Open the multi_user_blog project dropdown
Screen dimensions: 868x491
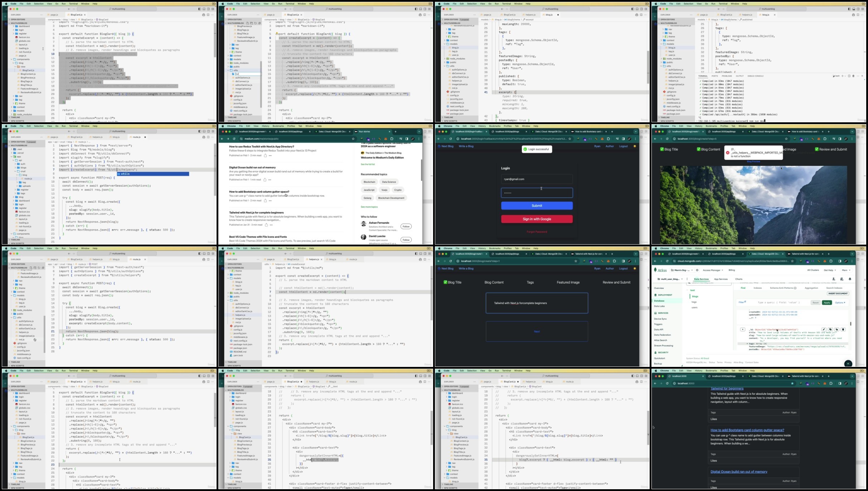670,279
